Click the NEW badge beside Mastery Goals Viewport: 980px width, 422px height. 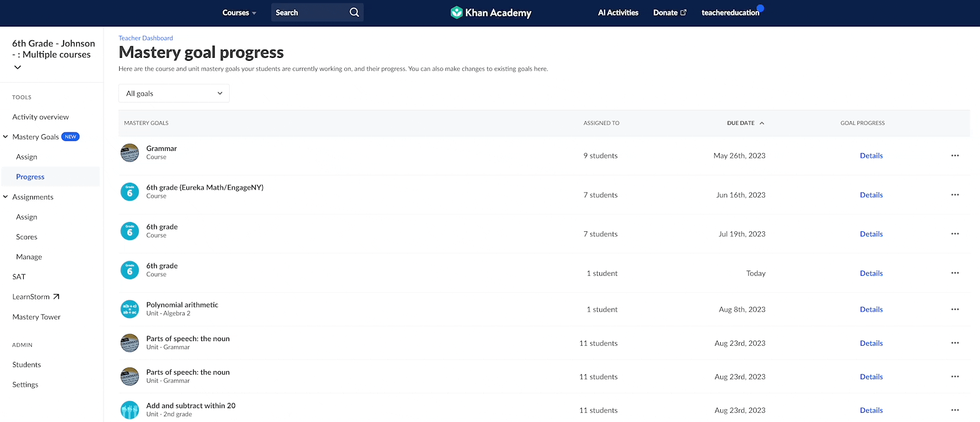(71, 137)
